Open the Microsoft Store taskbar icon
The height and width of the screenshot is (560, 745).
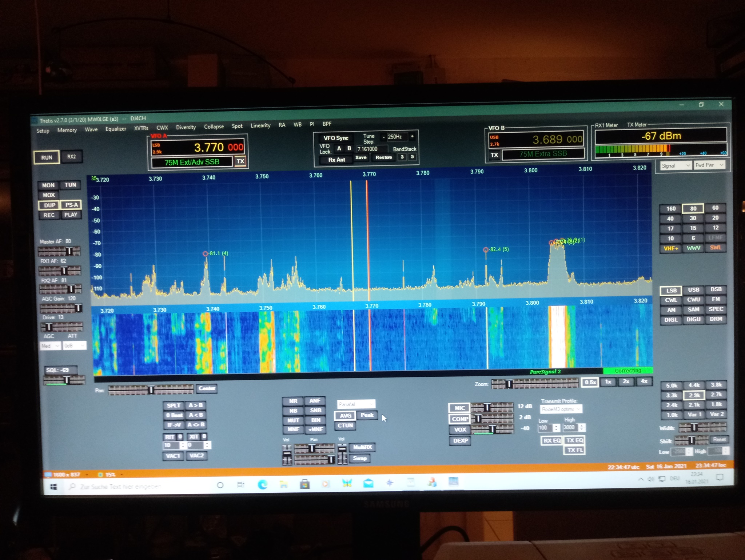pos(305,484)
